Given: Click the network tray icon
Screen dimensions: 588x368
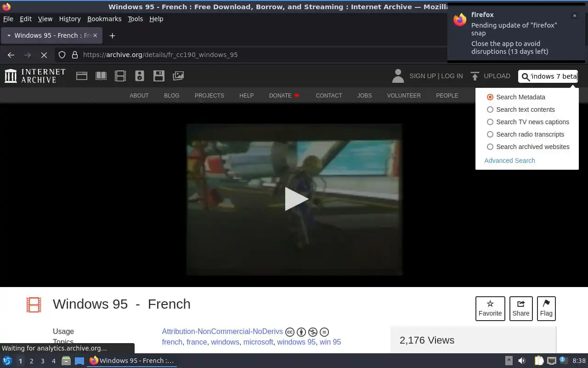Looking at the screenshot, I should (552, 361).
